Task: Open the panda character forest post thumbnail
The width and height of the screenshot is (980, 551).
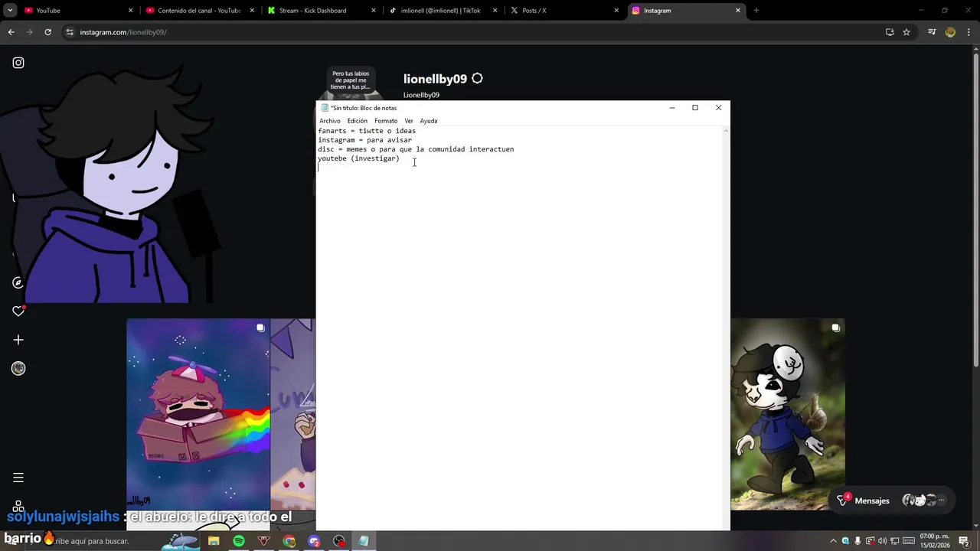Action: tap(788, 414)
